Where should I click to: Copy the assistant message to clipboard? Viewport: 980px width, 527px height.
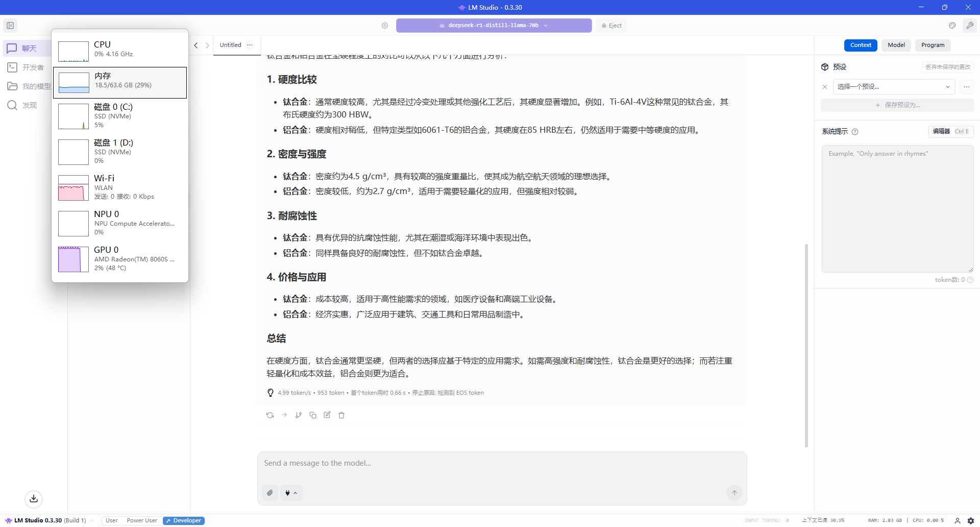313,415
